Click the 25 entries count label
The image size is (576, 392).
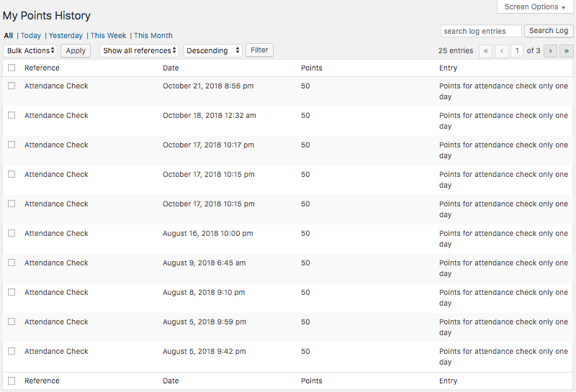456,50
